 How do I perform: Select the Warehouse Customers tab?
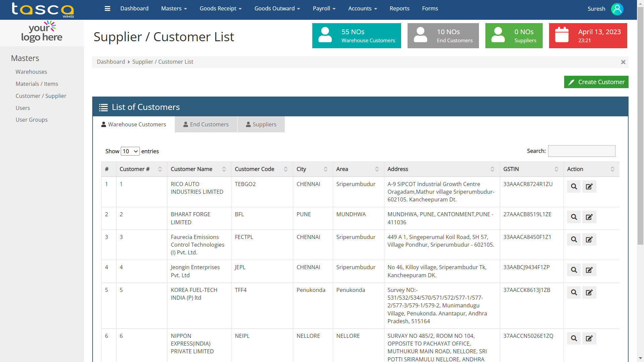(x=133, y=124)
